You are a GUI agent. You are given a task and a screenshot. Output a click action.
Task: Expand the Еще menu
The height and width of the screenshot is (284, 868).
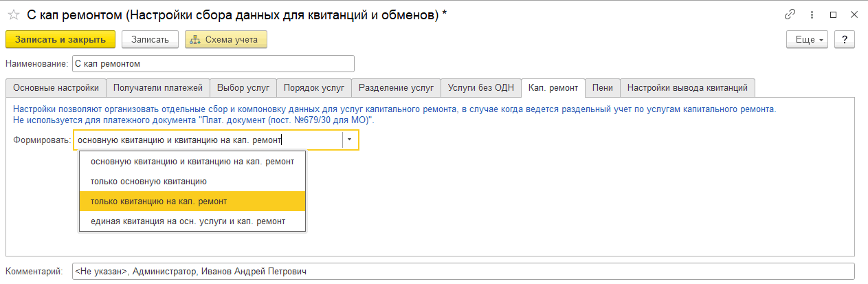tap(808, 39)
